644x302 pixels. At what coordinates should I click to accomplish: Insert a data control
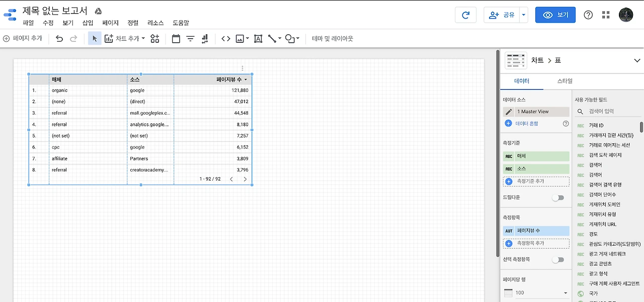tap(205, 38)
